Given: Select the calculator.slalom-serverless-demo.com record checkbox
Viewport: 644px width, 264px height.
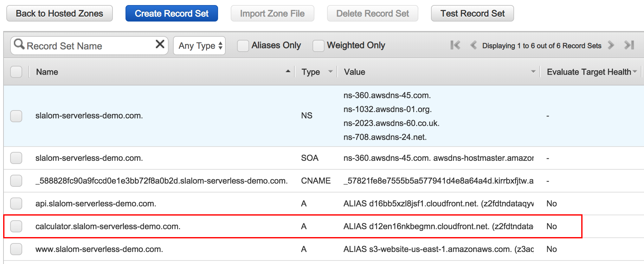Looking at the screenshot, I should [16, 226].
